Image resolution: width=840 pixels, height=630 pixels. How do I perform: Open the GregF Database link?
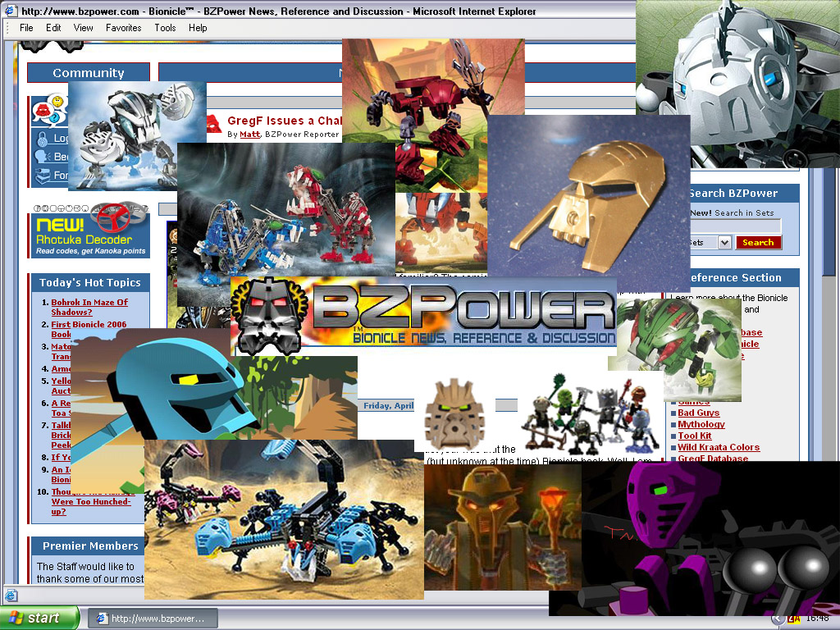713,458
